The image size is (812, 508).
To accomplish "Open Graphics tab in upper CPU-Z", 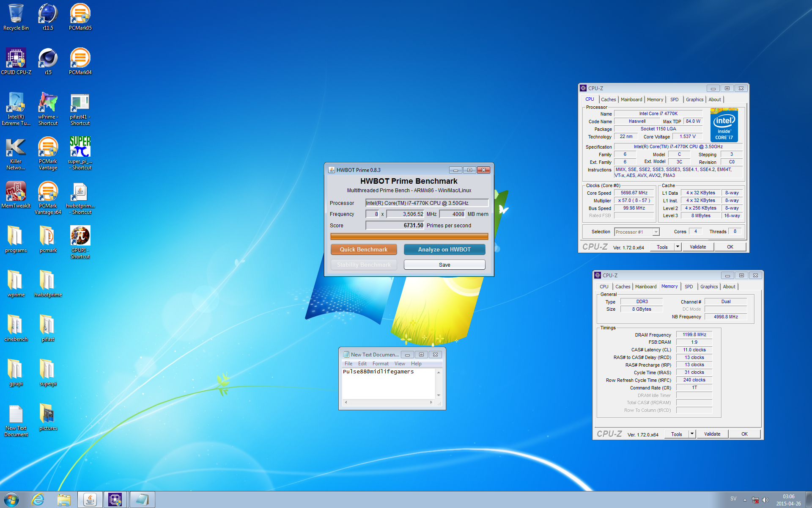I will coord(695,99).
